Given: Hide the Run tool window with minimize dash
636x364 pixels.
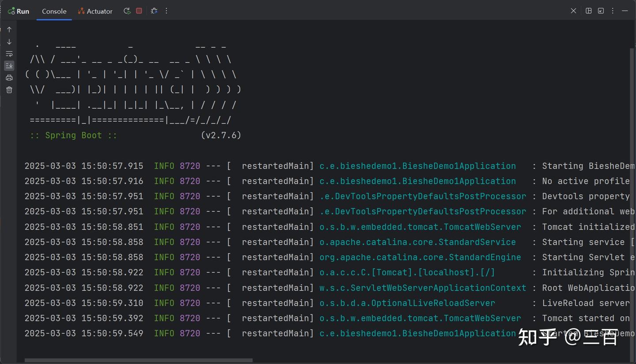Looking at the screenshot, I should coord(625,11).
